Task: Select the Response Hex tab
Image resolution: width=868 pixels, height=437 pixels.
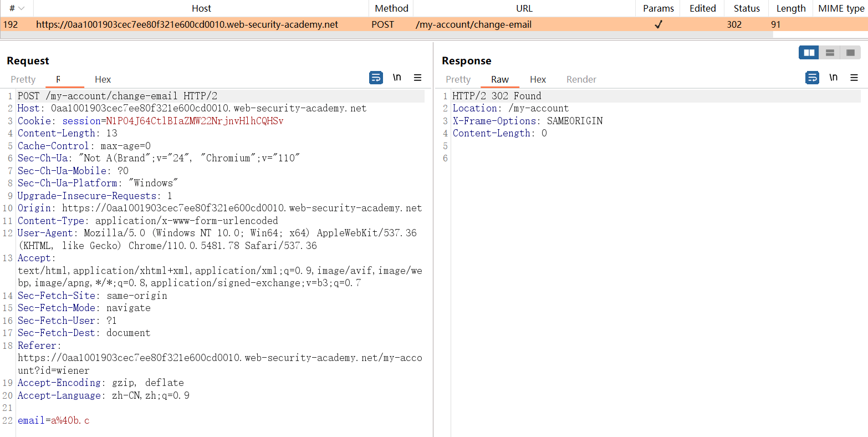Action: [x=538, y=79]
